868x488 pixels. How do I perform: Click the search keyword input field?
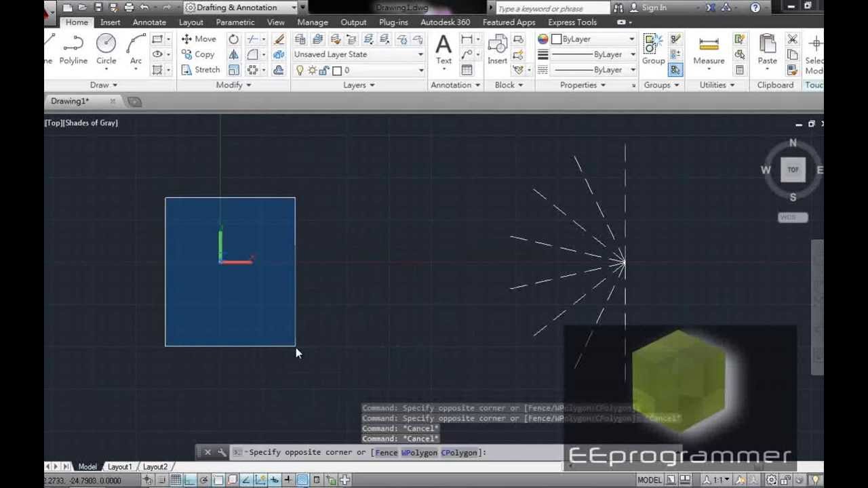point(553,8)
